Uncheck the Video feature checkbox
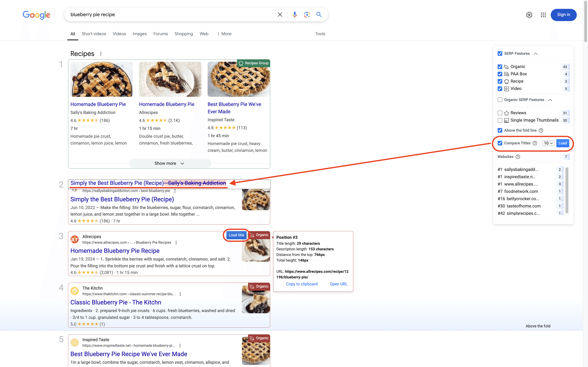The image size is (588, 367). tap(500, 89)
